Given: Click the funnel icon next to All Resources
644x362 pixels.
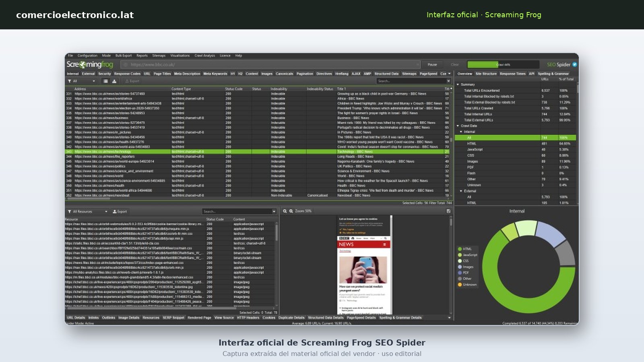Looking at the screenshot, I should (x=70, y=212).
